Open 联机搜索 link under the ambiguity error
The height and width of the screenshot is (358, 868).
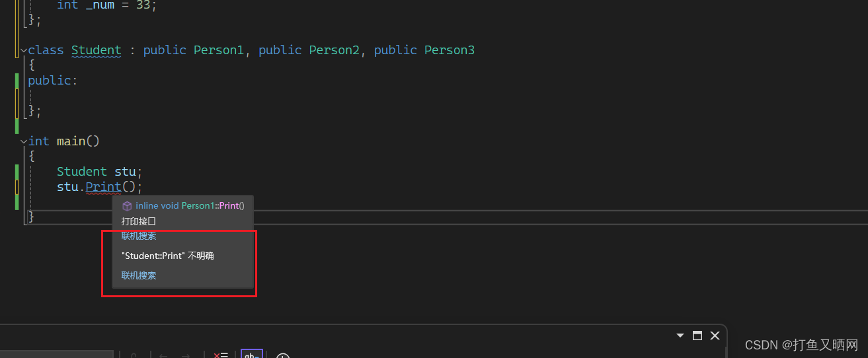(139, 275)
